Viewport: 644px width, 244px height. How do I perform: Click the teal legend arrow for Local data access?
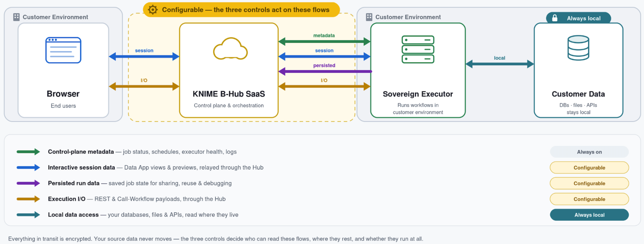(x=28, y=215)
